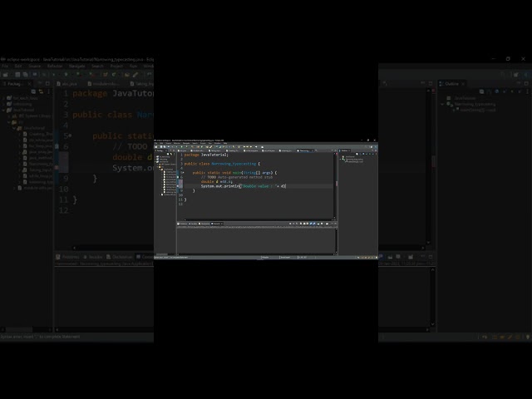Screen dimensions: 532x399
Task: Select main(String[]) in center Outline view
Action: [355, 162]
